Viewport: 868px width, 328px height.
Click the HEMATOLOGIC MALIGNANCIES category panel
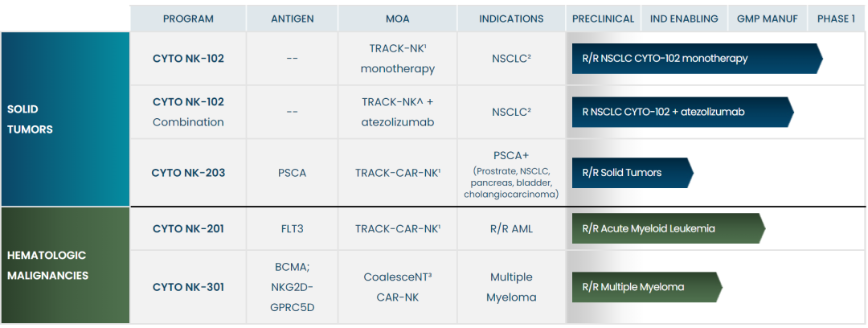pos(65,265)
